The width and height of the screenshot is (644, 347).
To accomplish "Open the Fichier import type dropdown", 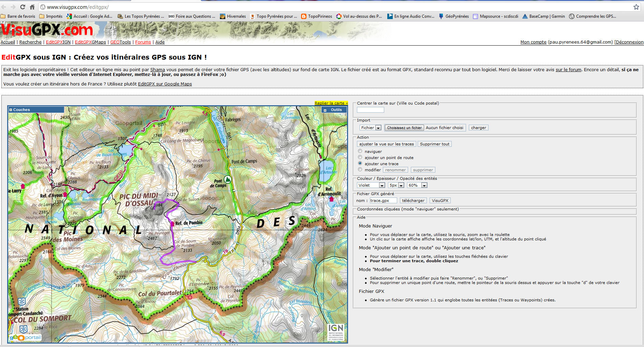I will click(x=371, y=128).
